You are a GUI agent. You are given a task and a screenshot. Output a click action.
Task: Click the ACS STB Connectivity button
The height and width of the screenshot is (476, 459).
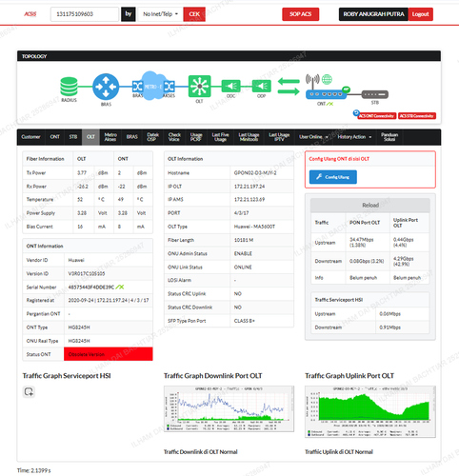pyautogui.click(x=417, y=116)
